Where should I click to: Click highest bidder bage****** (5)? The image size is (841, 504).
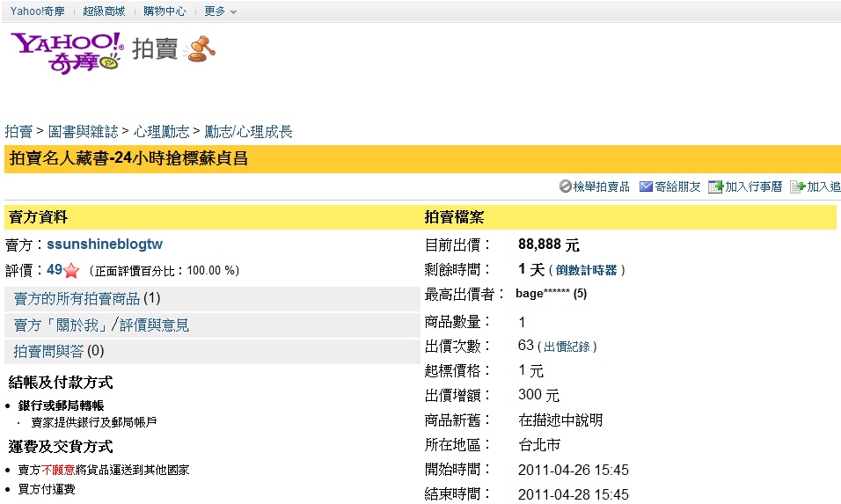click(551, 293)
